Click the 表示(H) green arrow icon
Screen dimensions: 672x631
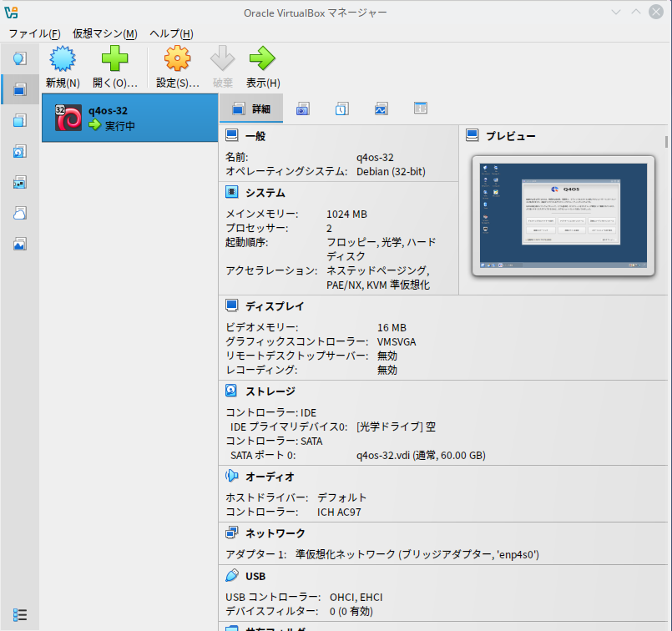click(x=262, y=60)
